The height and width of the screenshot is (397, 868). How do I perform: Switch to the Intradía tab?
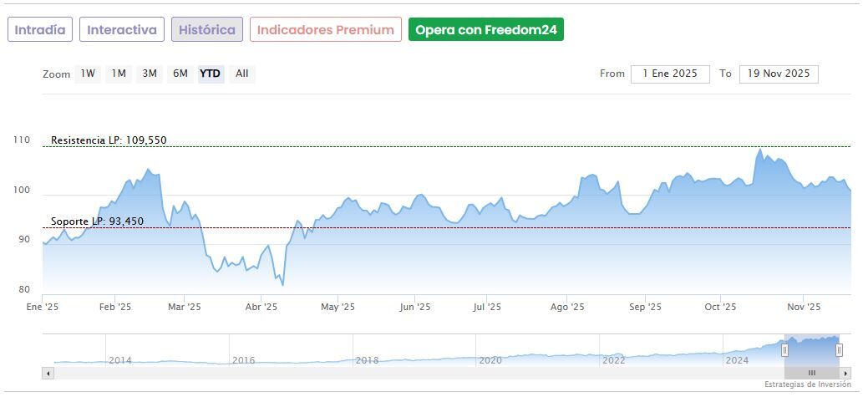40,30
